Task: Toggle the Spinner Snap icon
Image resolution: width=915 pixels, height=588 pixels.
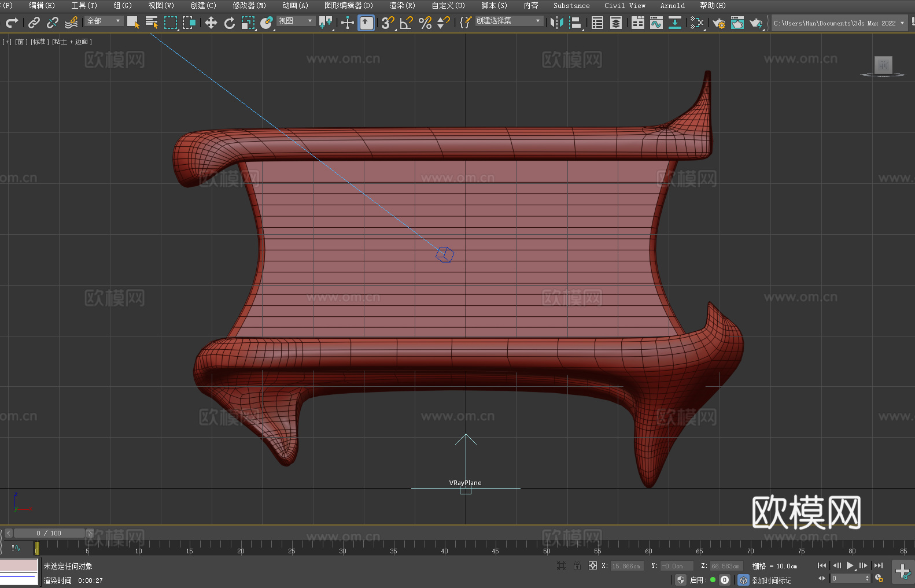Action: (x=444, y=23)
